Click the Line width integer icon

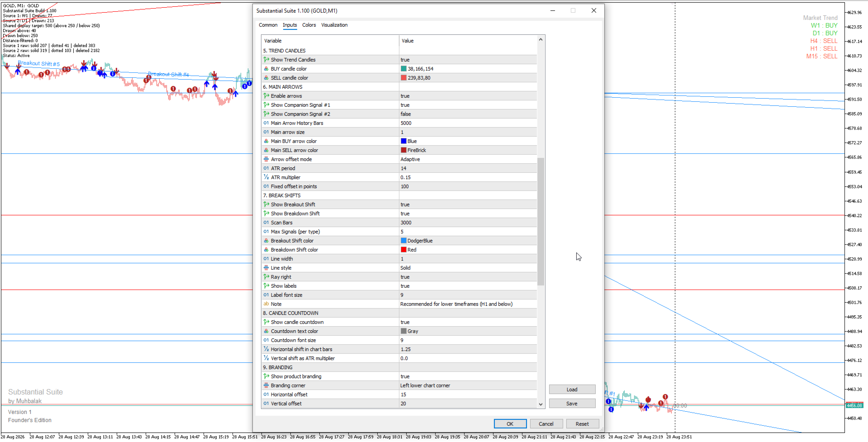266,259
